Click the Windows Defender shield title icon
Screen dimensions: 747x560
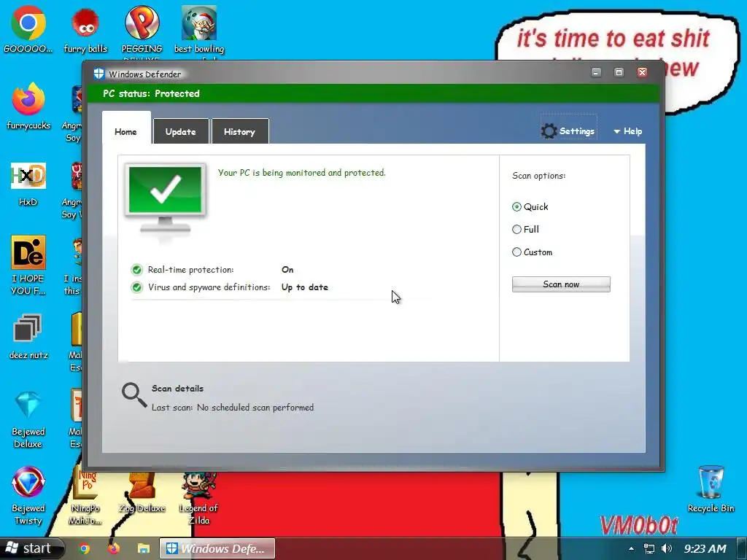pos(98,74)
